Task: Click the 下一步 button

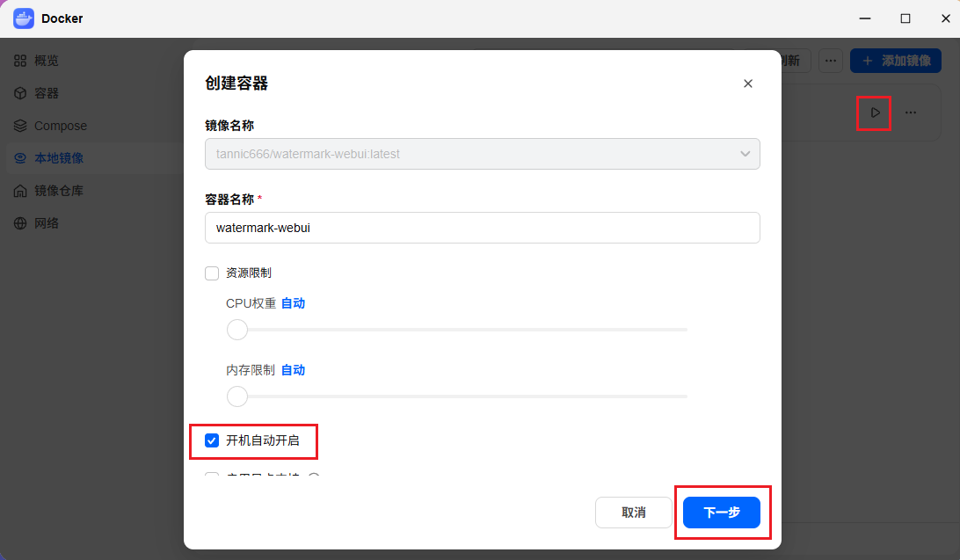Action: (x=721, y=513)
